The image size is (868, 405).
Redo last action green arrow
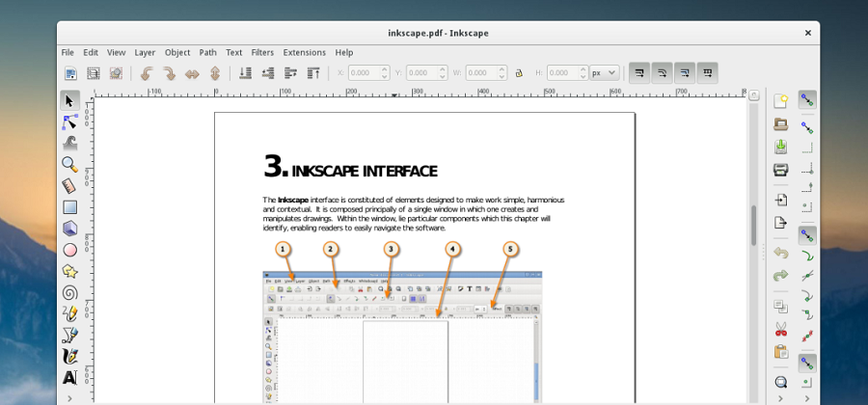[x=780, y=275]
